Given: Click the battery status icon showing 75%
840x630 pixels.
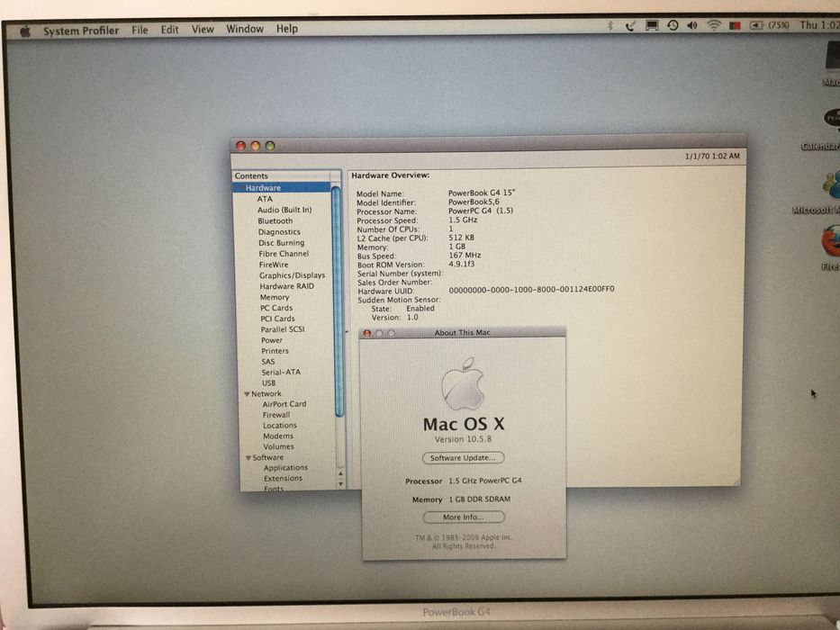Looking at the screenshot, I should tap(769, 25).
